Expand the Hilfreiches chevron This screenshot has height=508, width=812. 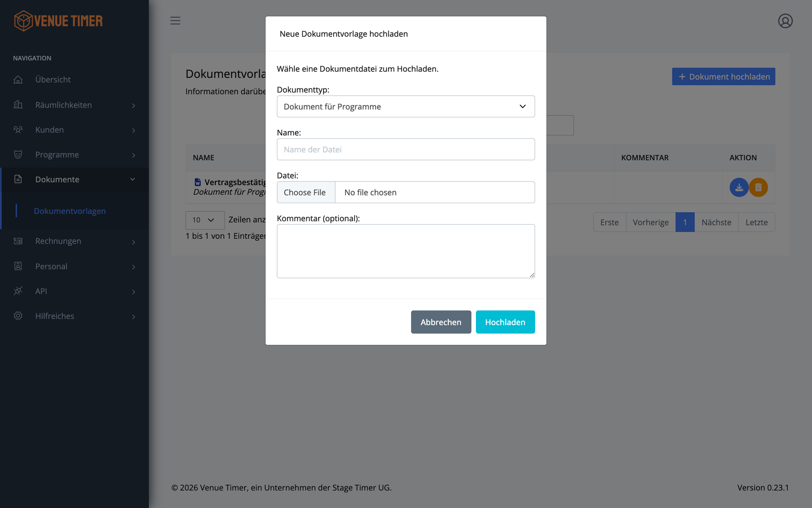point(134,317)
